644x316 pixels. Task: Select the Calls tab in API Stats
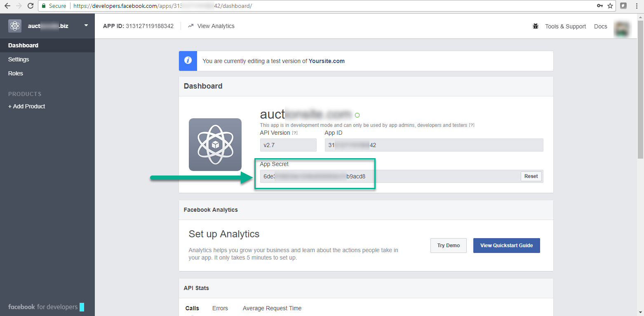click(192, 308)
